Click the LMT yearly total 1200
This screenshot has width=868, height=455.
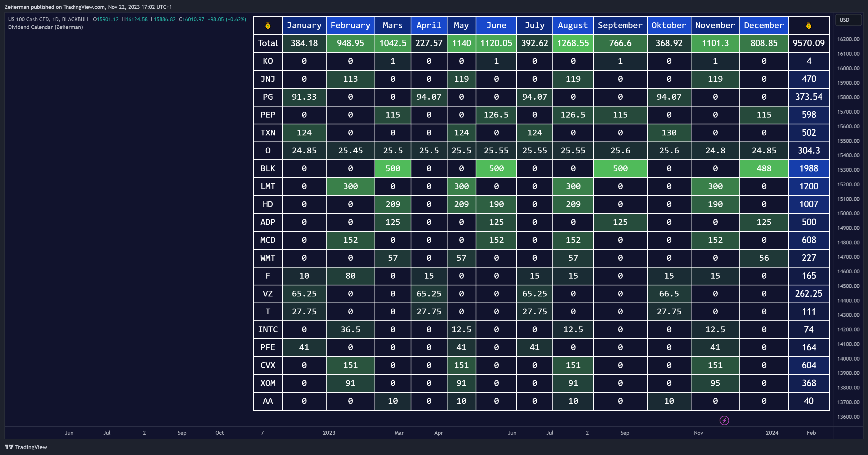[809, 186]
